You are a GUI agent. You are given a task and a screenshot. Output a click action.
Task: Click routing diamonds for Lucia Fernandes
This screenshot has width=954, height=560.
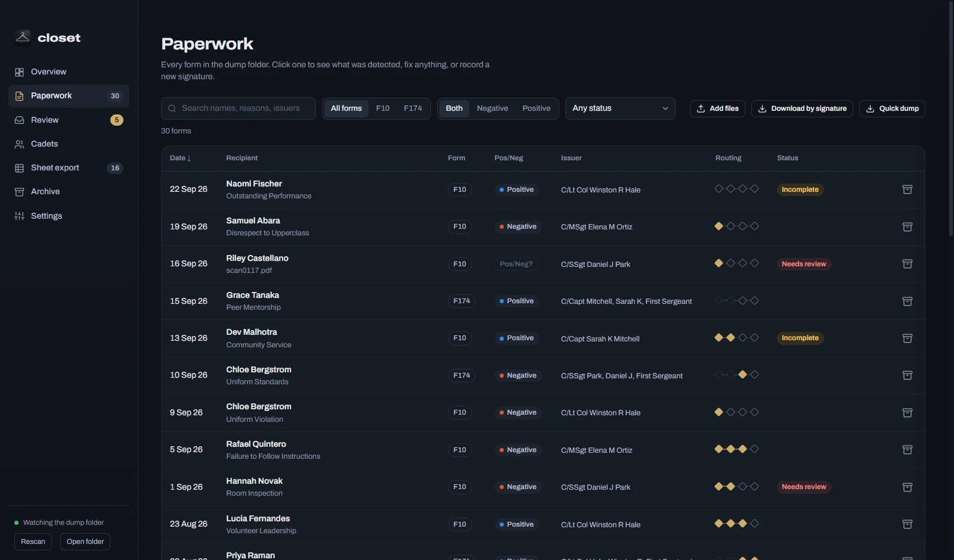tap(736, 524)
